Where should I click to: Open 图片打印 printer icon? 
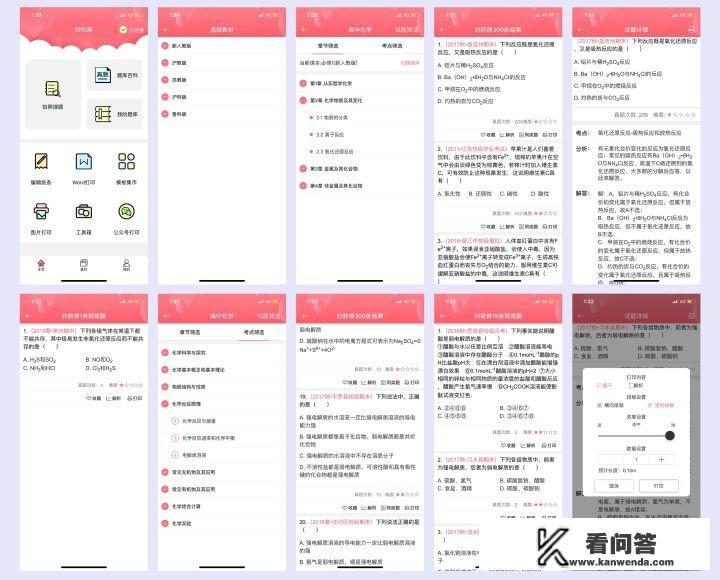41,211
